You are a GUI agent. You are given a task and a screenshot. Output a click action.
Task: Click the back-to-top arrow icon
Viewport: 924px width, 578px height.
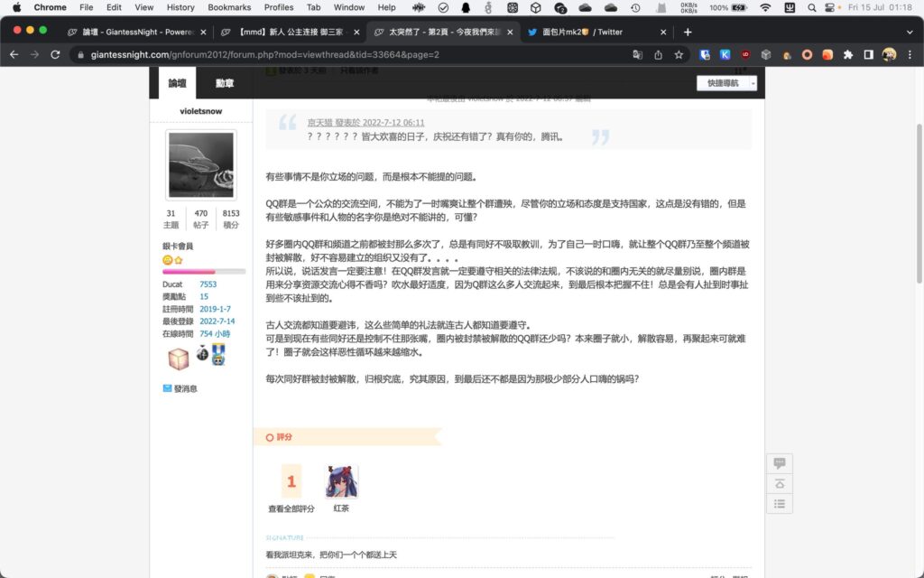click(779, 484)
